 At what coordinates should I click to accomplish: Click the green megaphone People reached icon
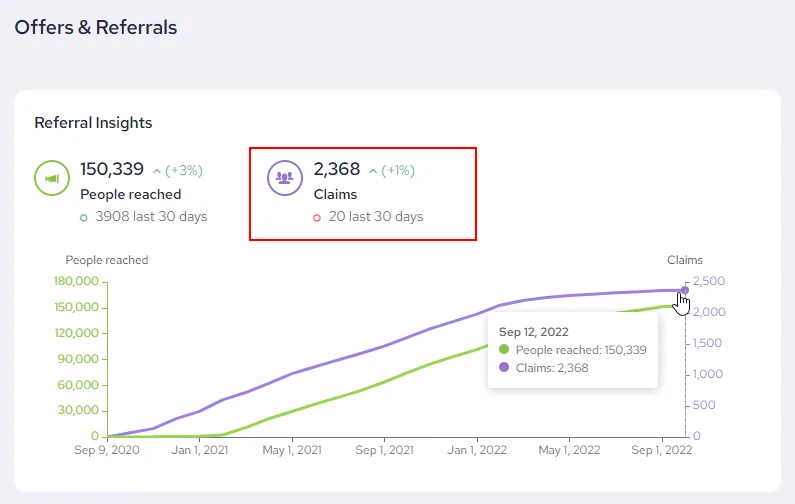(x=52, y=178)
